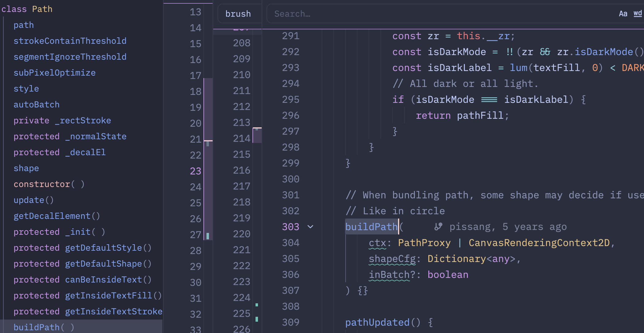Select buildPath( ) in the outline
The width and height of the screenshot is (644, 333).
pos(44,327)
